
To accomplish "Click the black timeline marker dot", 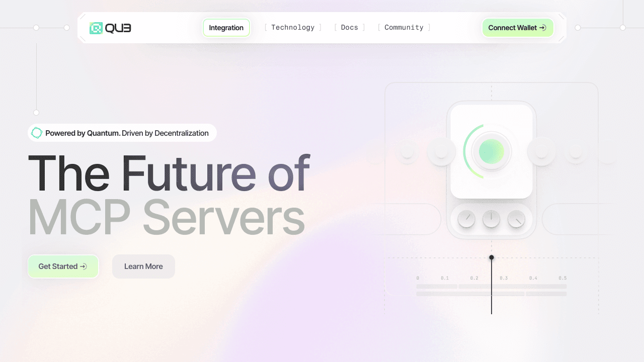I will tap(492, 257).
